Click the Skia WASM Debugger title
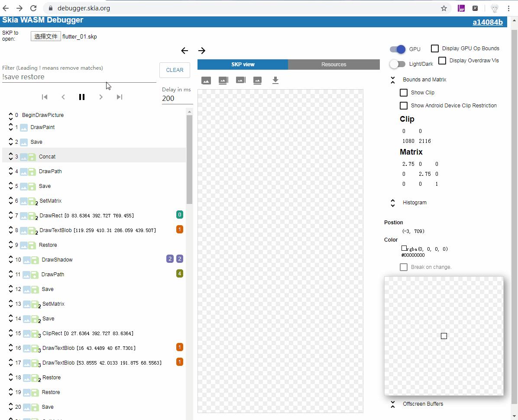 click(x=42, y=20)
